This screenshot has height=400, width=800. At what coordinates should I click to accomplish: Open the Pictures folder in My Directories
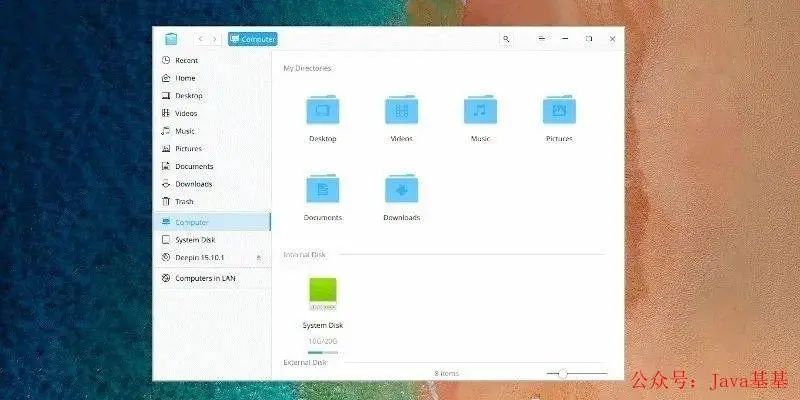[x=559, y=118]
